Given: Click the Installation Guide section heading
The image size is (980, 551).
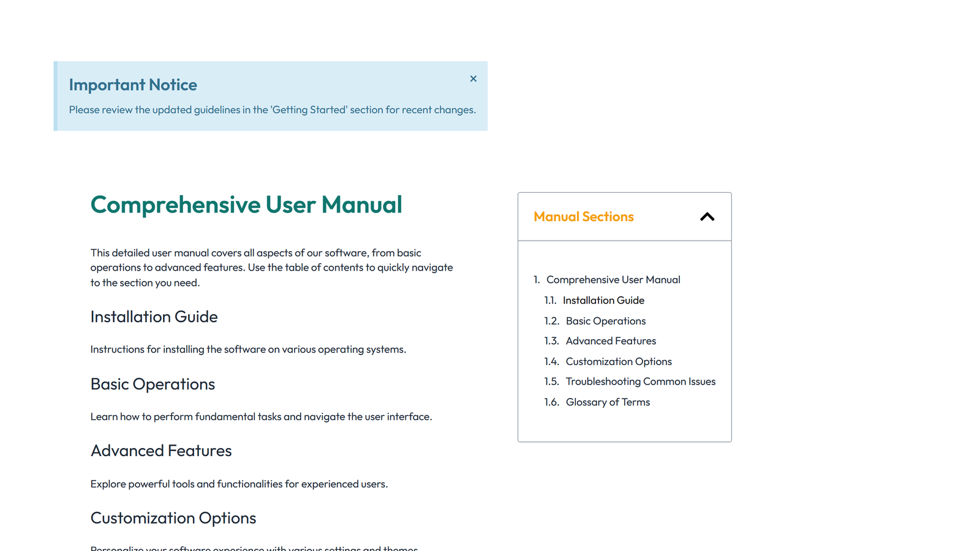Looking at the screenshot, I should pyautogui.click(x=154, y=317).
